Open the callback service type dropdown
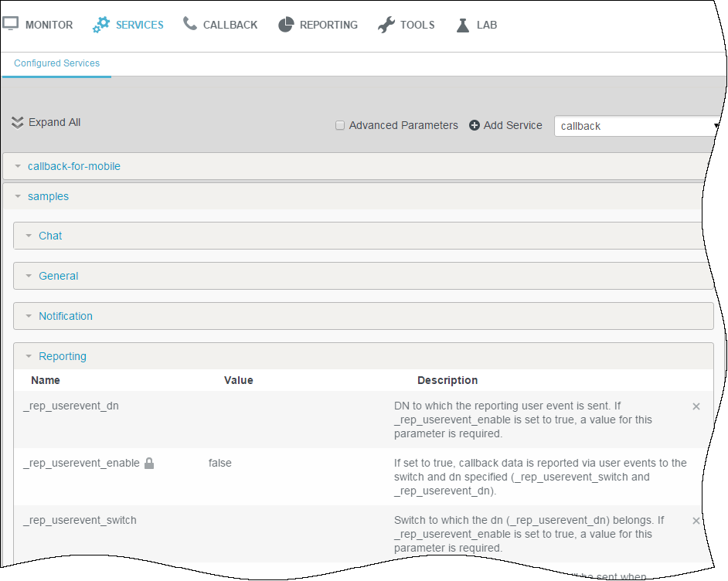Image resolution: width=728 pixels, height=581 pixels. 638,126
